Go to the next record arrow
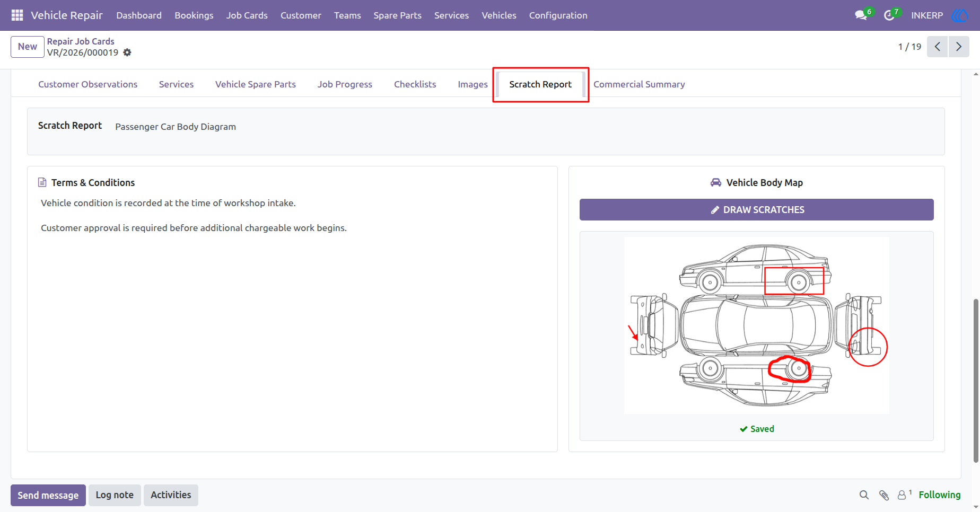 pos(959,47)
